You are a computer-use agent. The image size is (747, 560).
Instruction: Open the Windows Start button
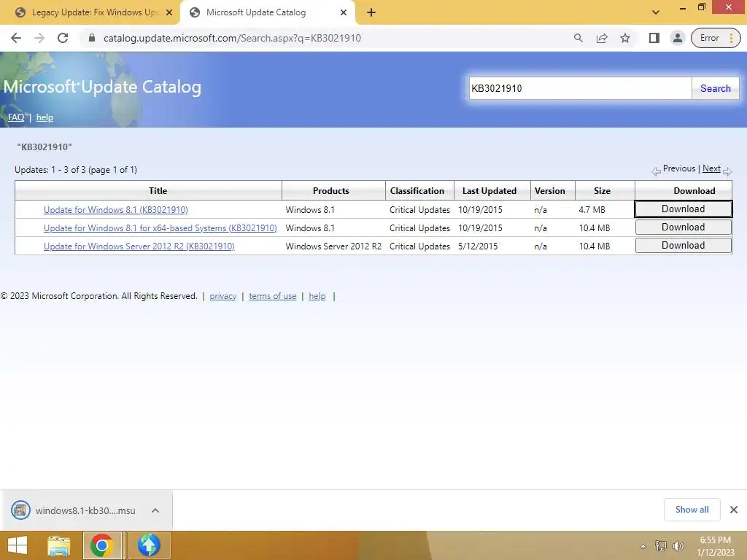pos(18,545)
